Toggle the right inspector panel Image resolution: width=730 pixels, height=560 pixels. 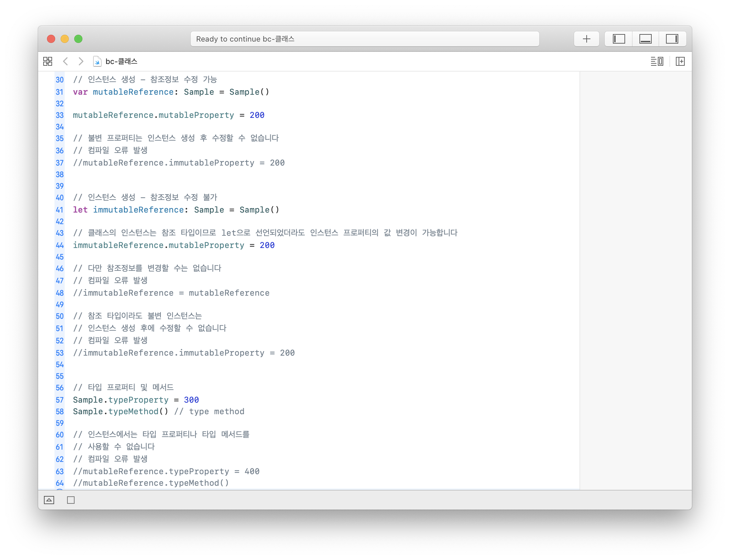point(672,39)
